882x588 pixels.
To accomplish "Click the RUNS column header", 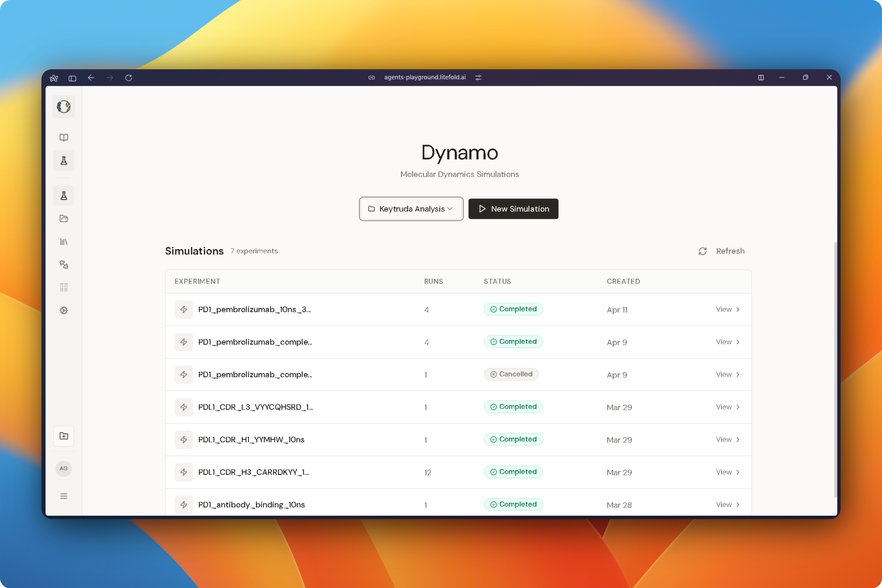I will (433, 281).
